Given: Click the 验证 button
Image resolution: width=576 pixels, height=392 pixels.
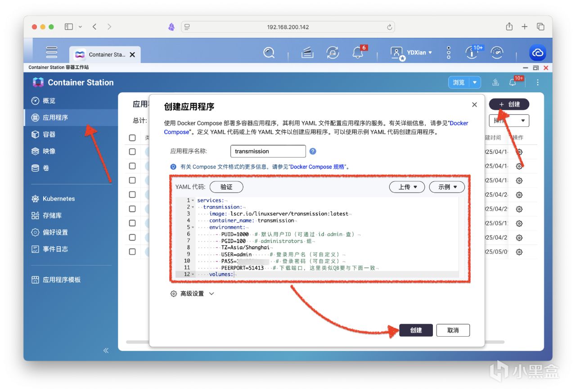Looking at the screenshot, I should click(x=226, y=187).
